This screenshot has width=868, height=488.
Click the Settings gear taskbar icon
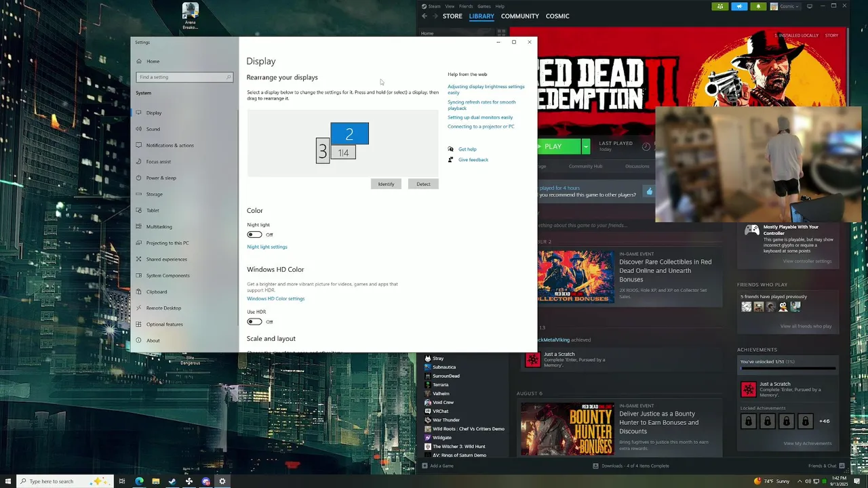click(222, 481)
